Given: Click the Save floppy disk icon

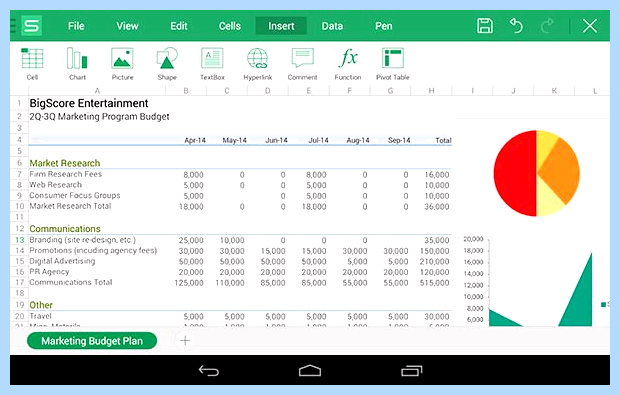Looking at the screenshot, I should point(485,26).
